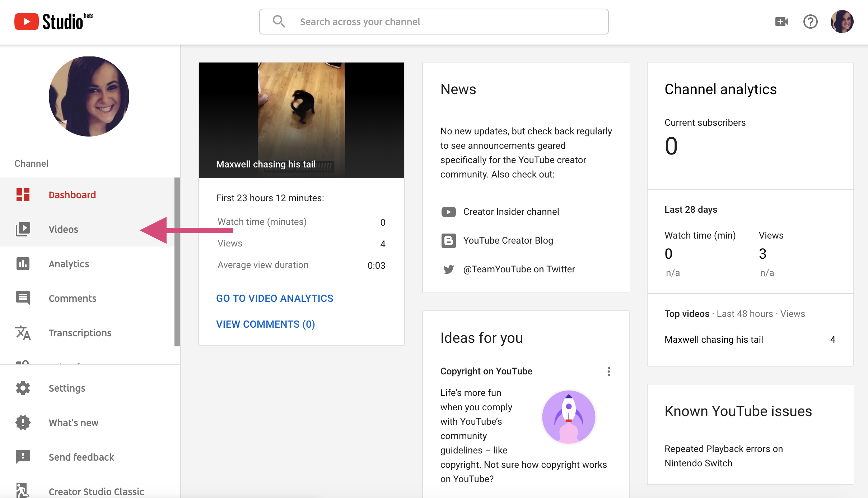
Task: Open Analytics in the sidebar
Action: tap(87, 264)
